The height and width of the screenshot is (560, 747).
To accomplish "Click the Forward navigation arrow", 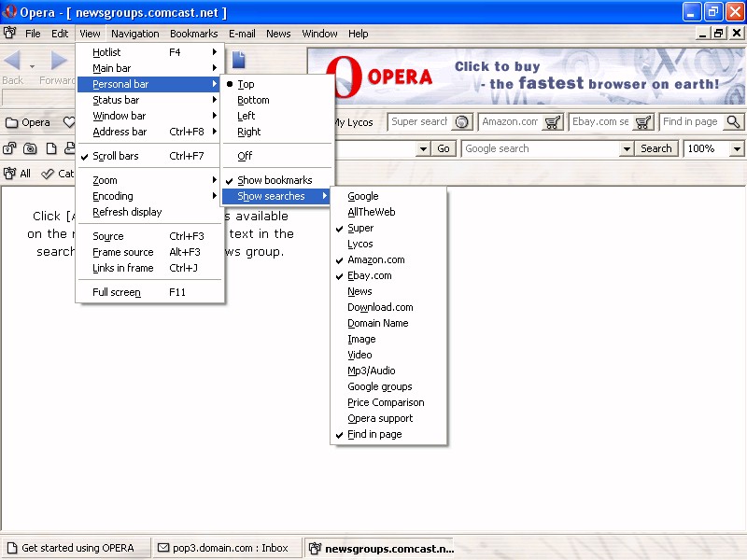I will pyautogui.click(x=59, y=62).
